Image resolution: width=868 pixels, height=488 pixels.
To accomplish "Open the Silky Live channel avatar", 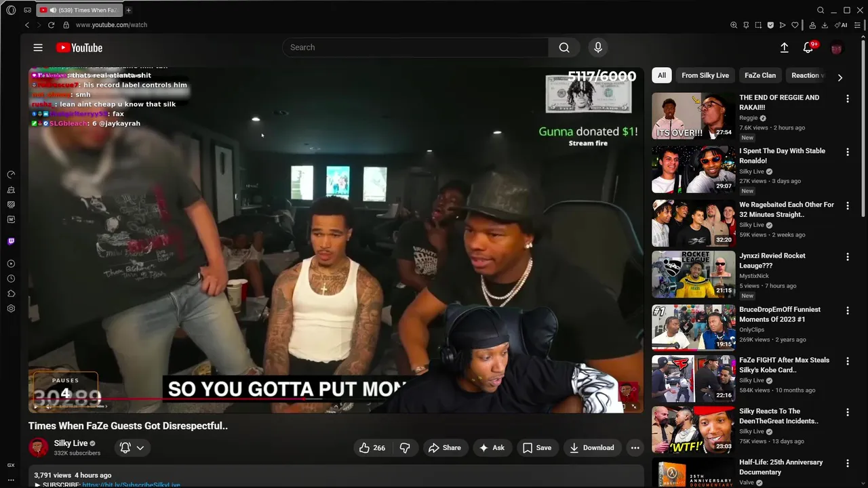I will (39, 447).
